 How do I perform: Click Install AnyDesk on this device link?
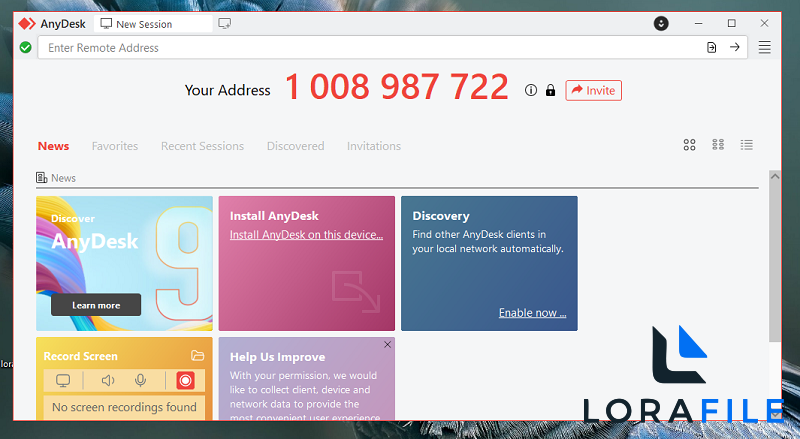(306, 235)
